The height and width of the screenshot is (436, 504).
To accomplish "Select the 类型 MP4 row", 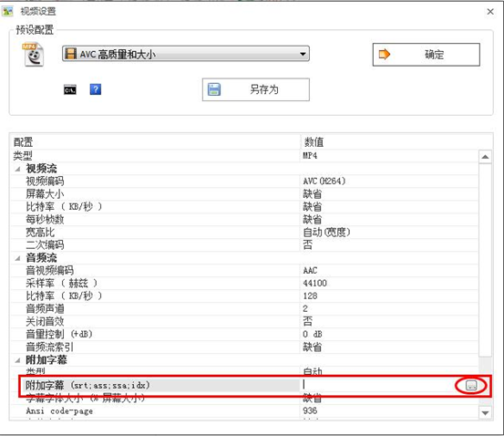I will tap(244, 156).
